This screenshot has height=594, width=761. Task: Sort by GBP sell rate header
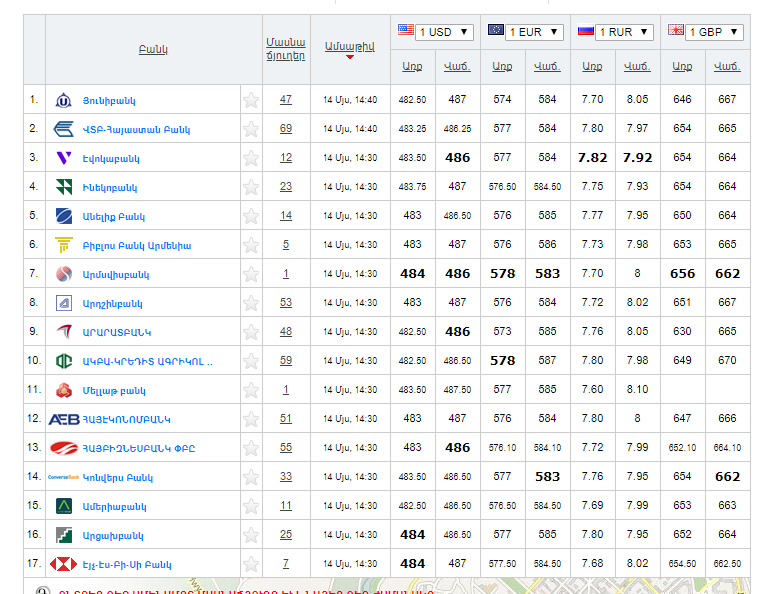[727, 66]
